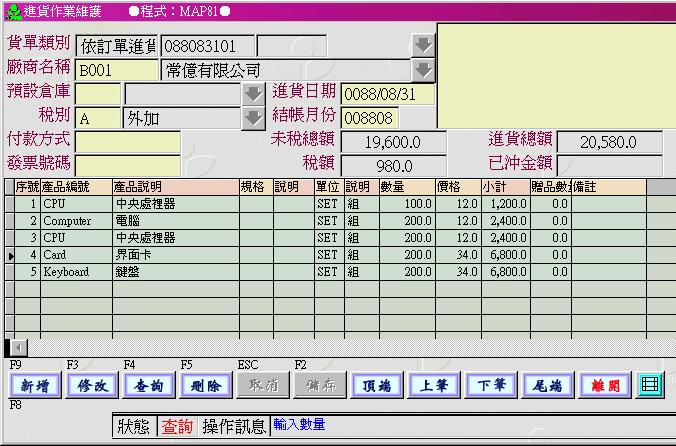Viewport: 676px width, 446px height.
Task: Jump to first record with 頂端
Action: [377, 385]
